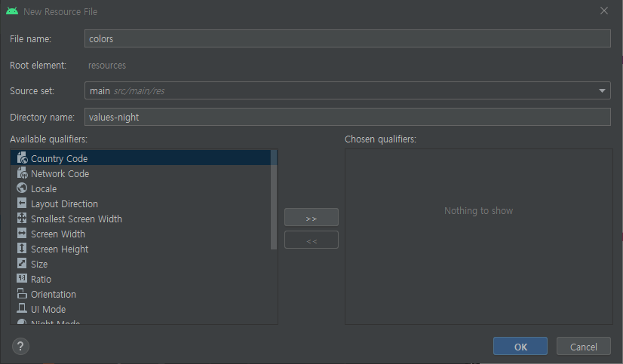Screen dimensions: 623x364
Task: Select Ratio qualifier row
Action: pyautogui.click(x=140, y=279)
